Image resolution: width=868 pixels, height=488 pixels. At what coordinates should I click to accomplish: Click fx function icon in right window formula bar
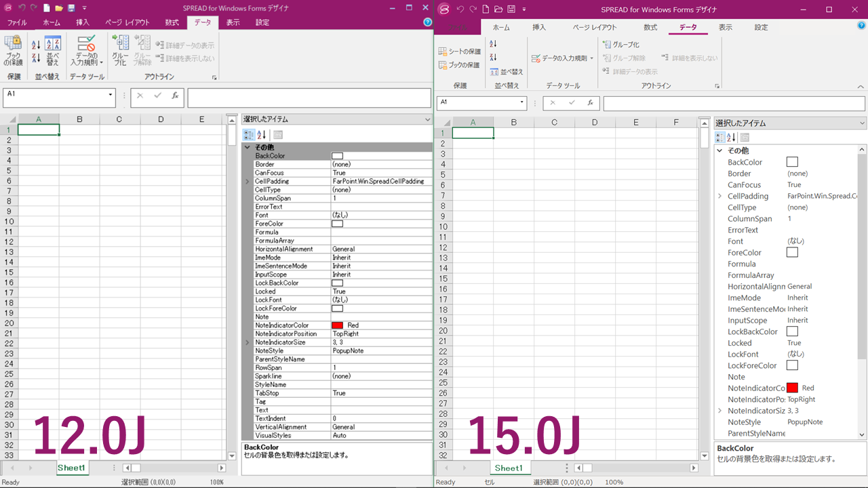tap(591, 103)
